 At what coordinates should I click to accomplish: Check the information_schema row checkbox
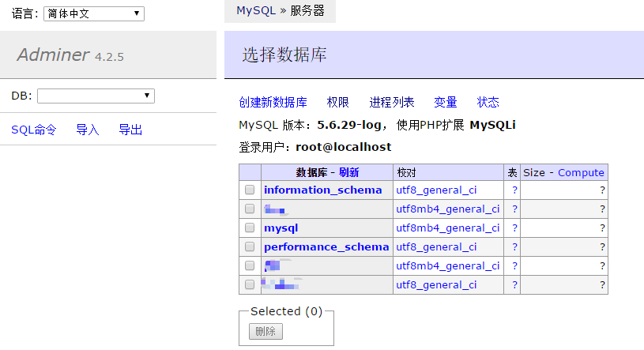coord(250,190)
